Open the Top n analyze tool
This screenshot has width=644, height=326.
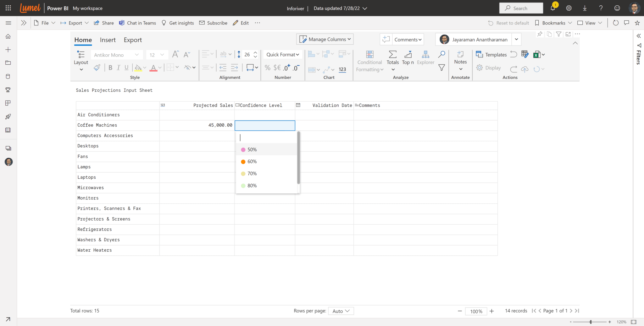click(408, 58)
